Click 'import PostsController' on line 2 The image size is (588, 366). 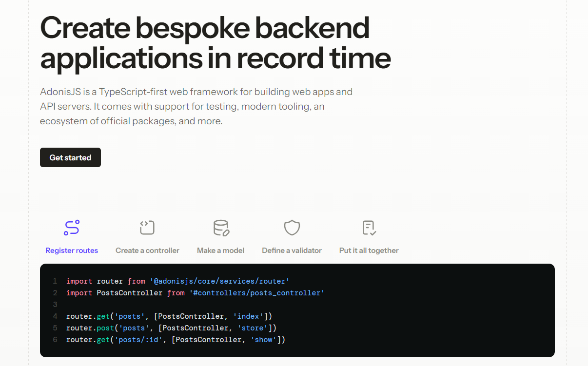[115, 293]
